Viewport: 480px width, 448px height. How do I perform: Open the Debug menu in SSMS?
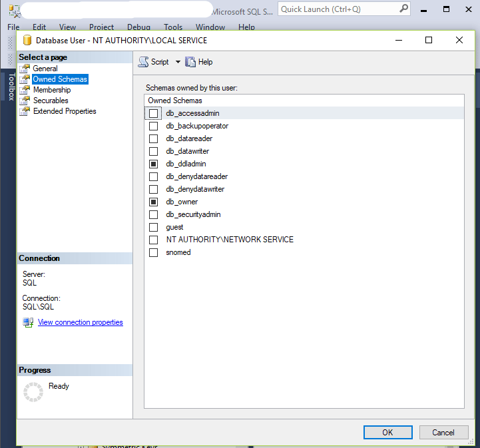pos(138,27)
